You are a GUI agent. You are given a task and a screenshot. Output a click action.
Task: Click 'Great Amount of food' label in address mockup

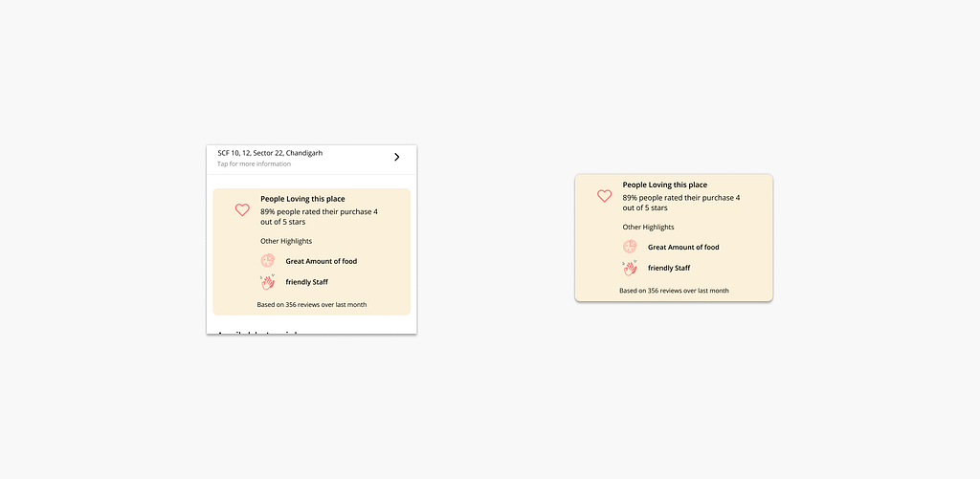click(321, 261)
